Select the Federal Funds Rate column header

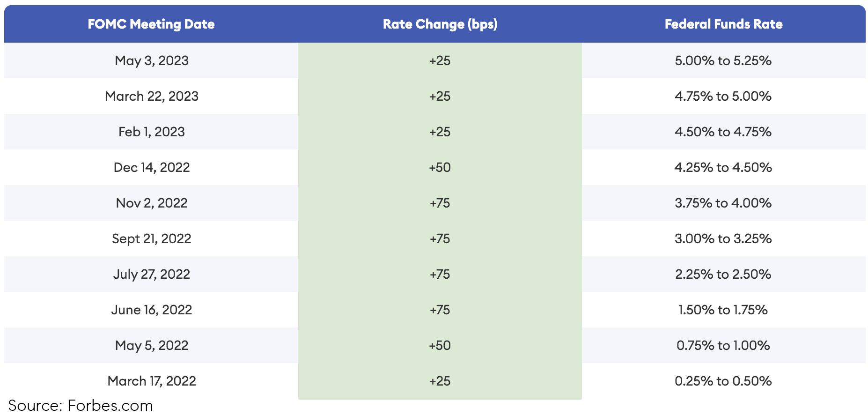click(x=723, y=24)
